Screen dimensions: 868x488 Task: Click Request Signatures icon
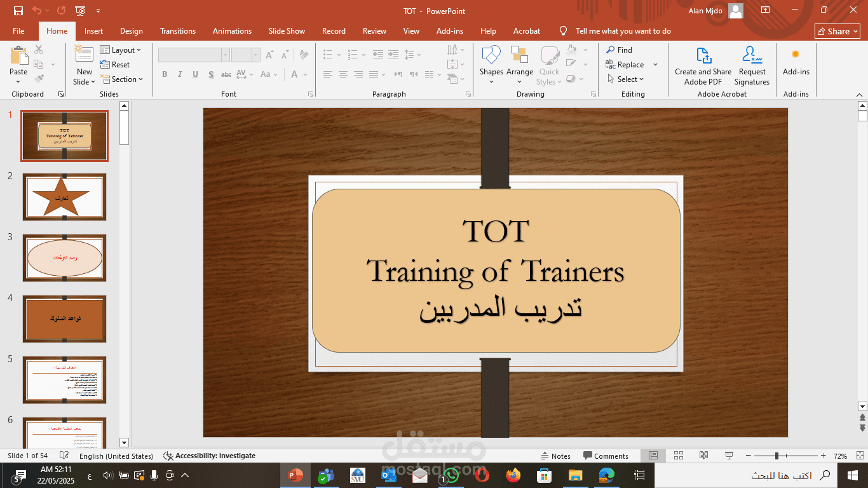[752, 55]
